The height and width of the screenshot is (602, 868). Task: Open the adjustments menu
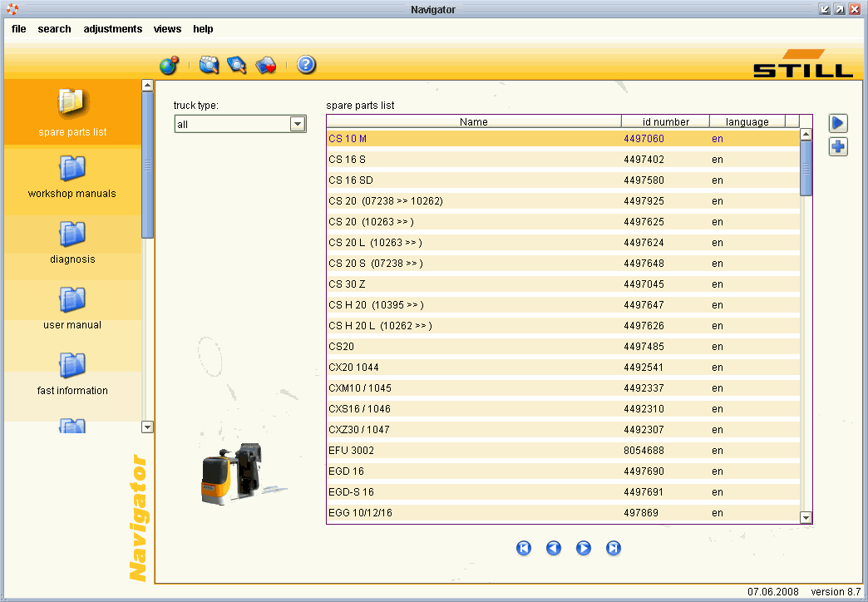coord(113,29)
